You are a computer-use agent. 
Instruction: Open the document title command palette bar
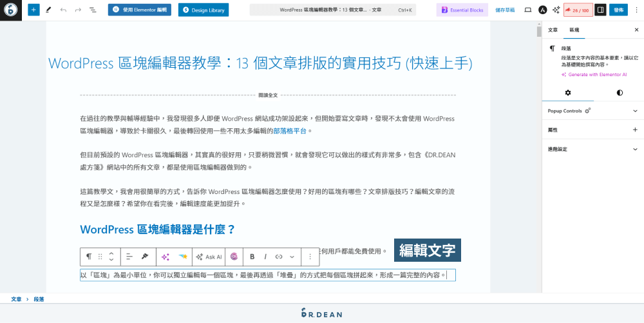coord(333,10)
